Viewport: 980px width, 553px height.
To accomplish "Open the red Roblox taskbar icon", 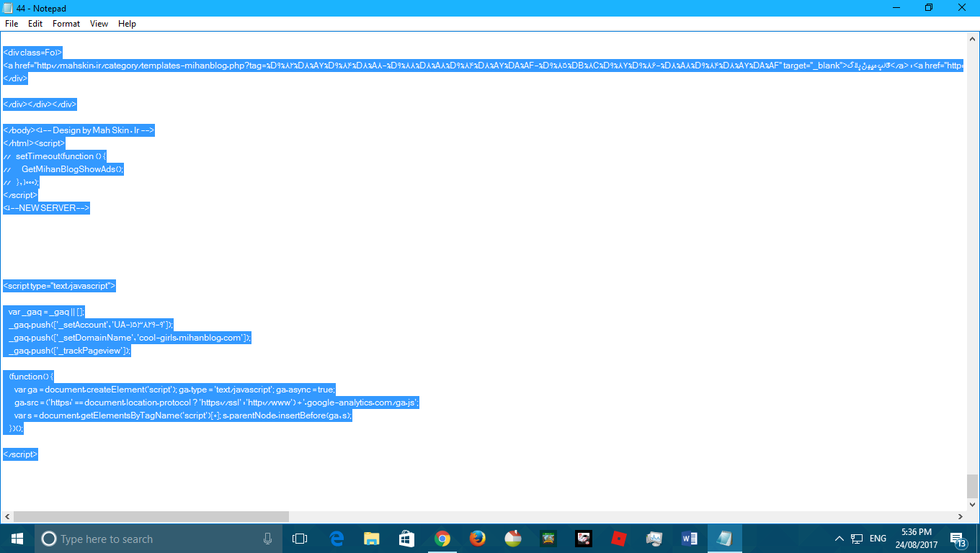I will (619, 539).
